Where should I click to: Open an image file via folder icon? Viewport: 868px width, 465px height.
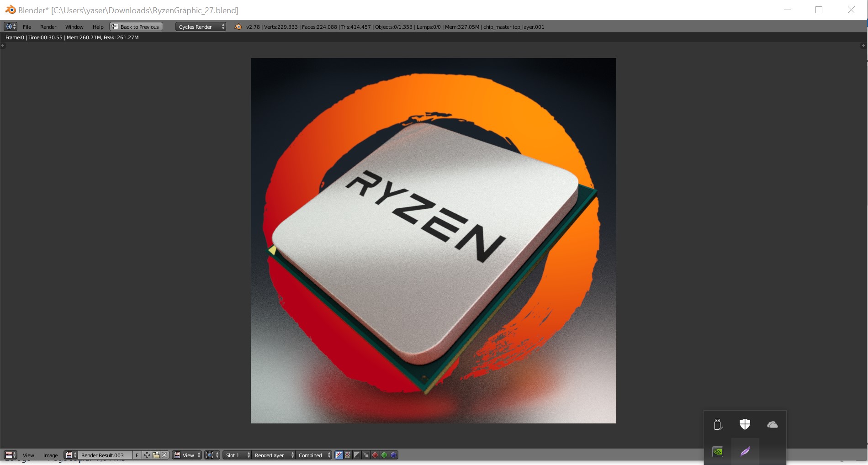click(x=156, y=455)
